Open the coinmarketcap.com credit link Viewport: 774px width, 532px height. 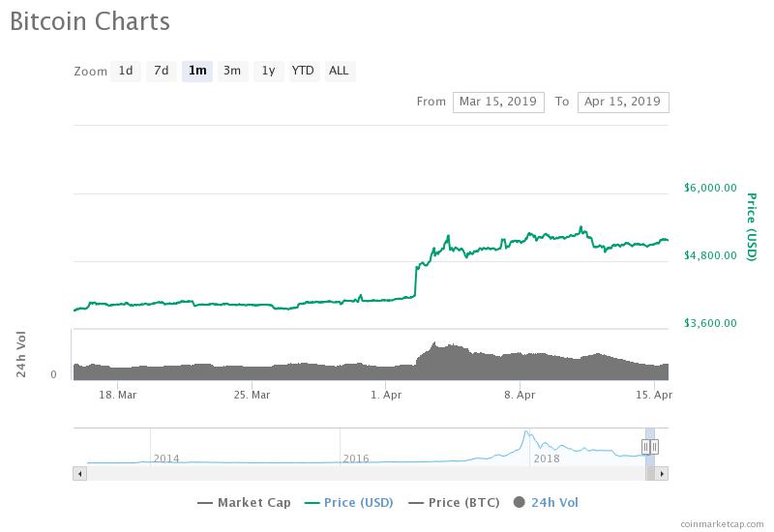721,523
